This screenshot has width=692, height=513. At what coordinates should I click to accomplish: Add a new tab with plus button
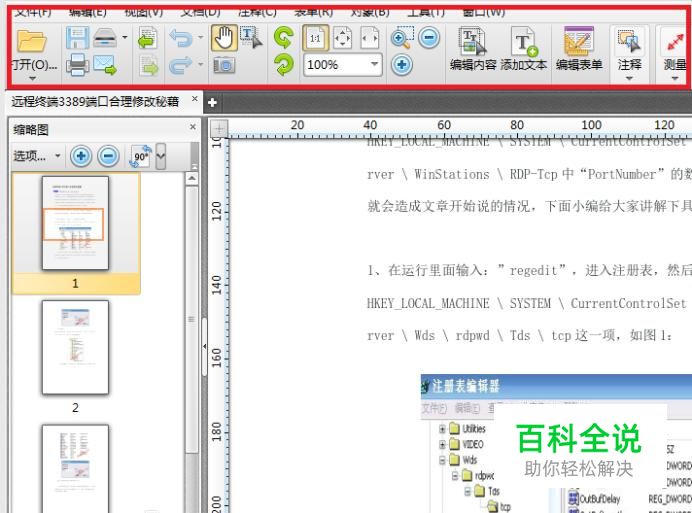[x=212, y=103]
